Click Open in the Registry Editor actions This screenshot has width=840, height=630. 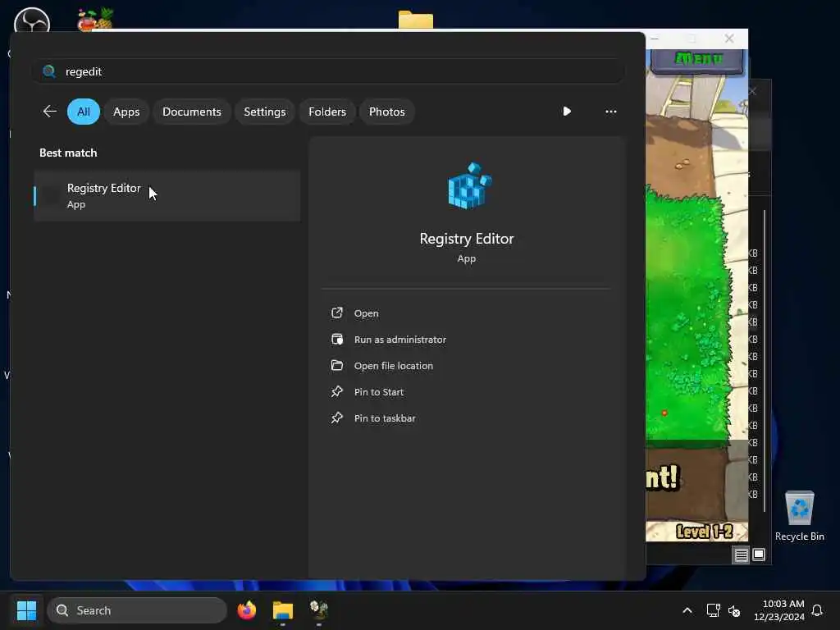[x=367, y=313]
